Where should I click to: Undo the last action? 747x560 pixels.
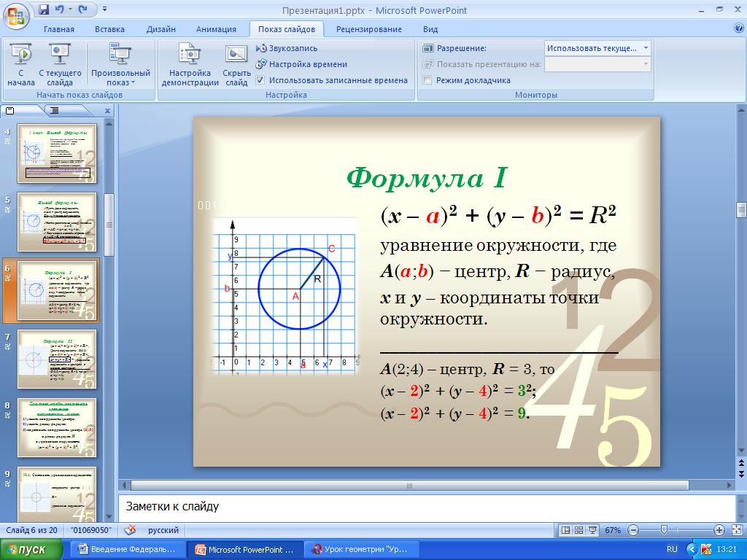tap(60, 9)
